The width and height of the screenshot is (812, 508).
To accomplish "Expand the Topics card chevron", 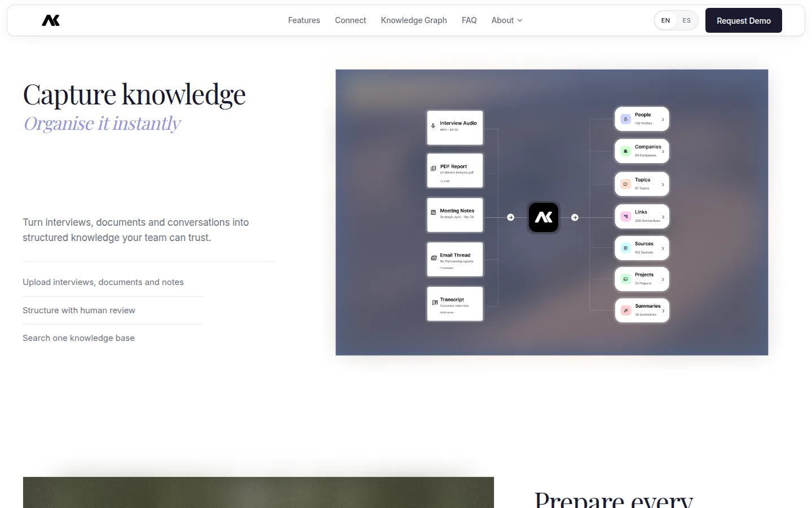I will click(x=663, y=185).
